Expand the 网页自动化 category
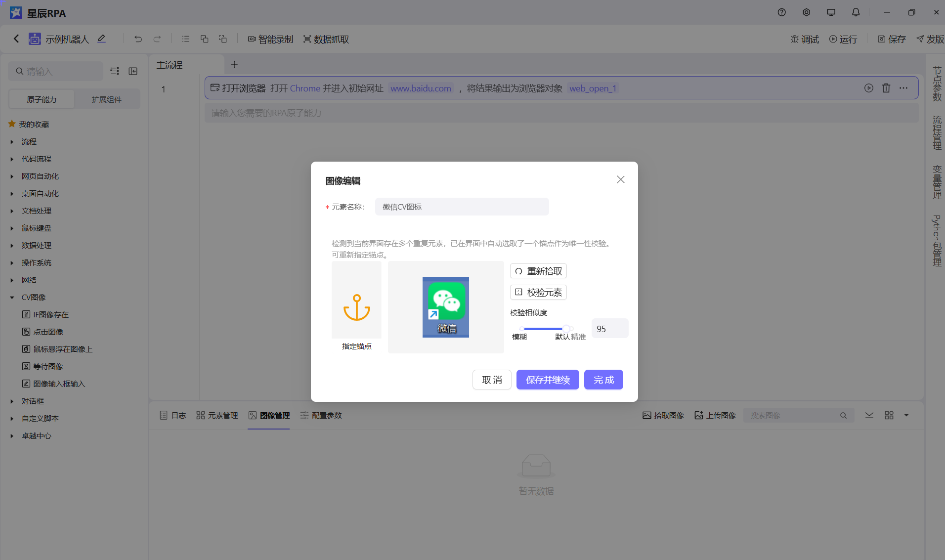The width and height of the screenshot is (945, 560). [12, 176]
